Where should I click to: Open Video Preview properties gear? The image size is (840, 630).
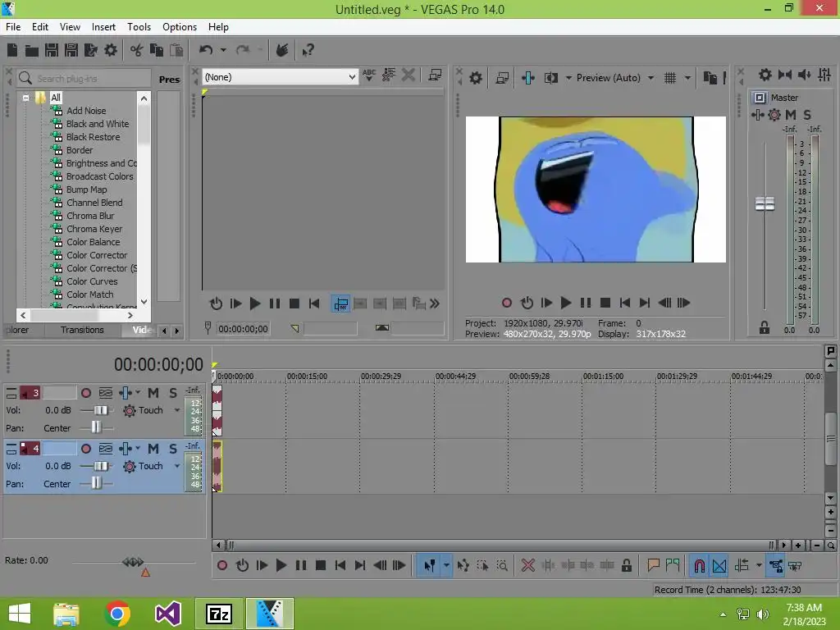pos(476,78)
